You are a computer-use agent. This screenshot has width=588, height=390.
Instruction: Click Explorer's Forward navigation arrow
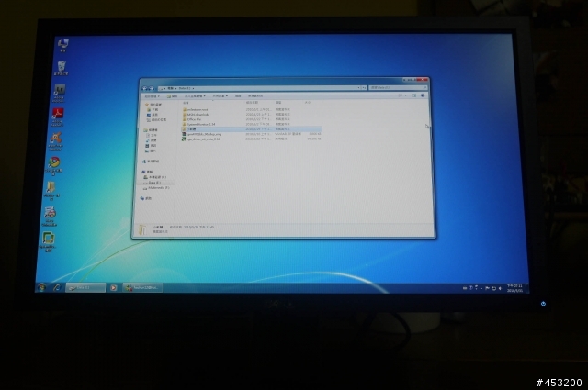pyautogui.click(x=151, y=88)
